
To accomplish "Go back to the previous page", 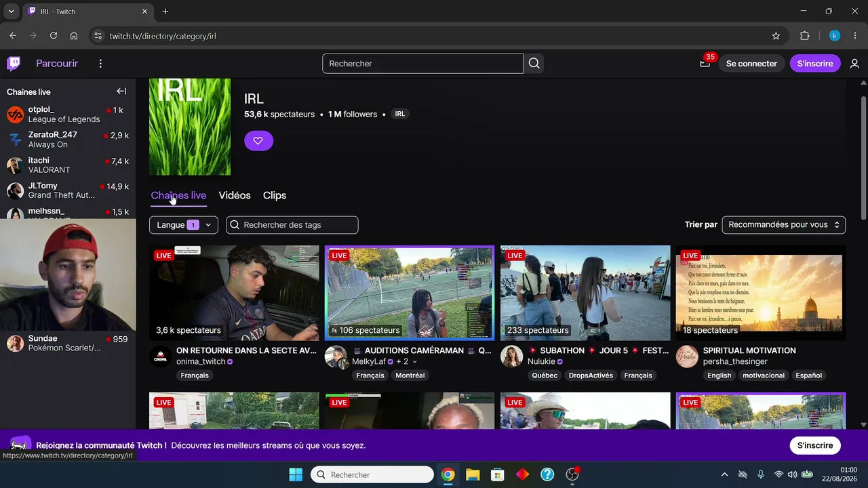I will (13, 36).
